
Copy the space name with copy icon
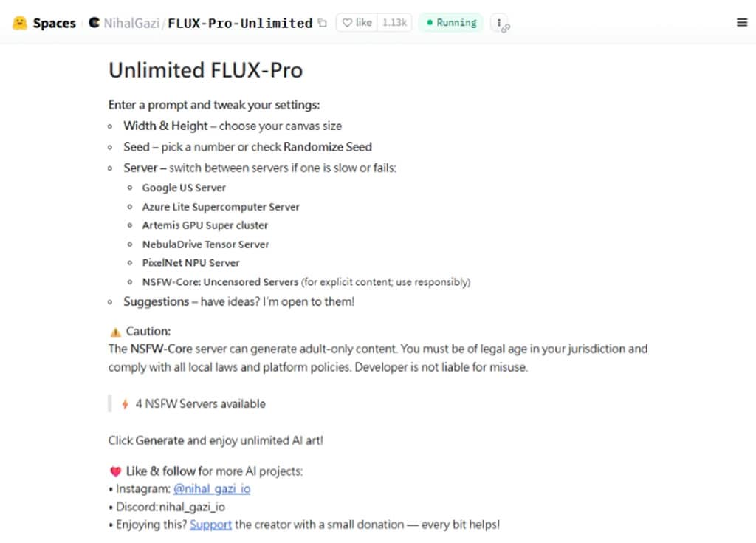(322, 23)
